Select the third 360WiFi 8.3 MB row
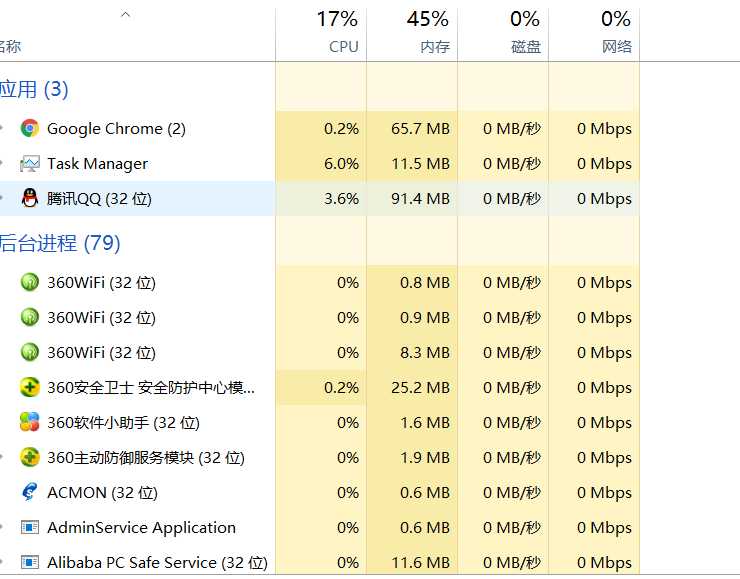The height and width of the screenshot is (579, 740). click(x=320, y=352)
